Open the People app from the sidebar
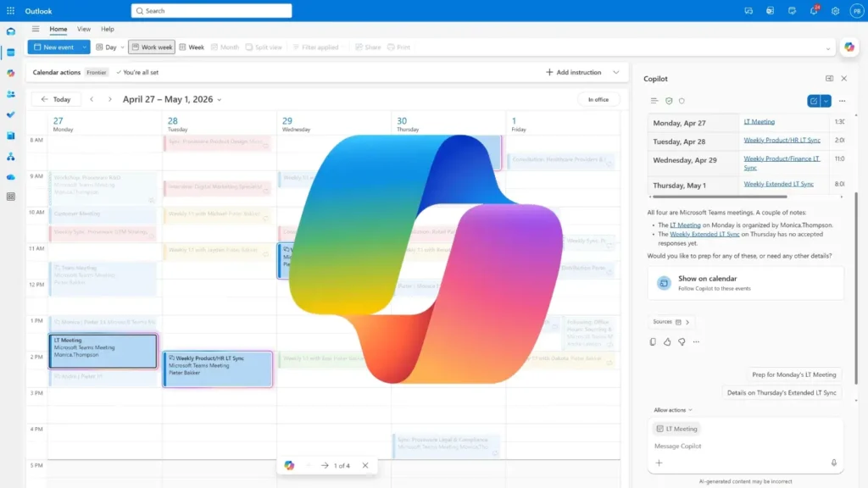Viewport: 868px width, 488px height. click(10, 92)
